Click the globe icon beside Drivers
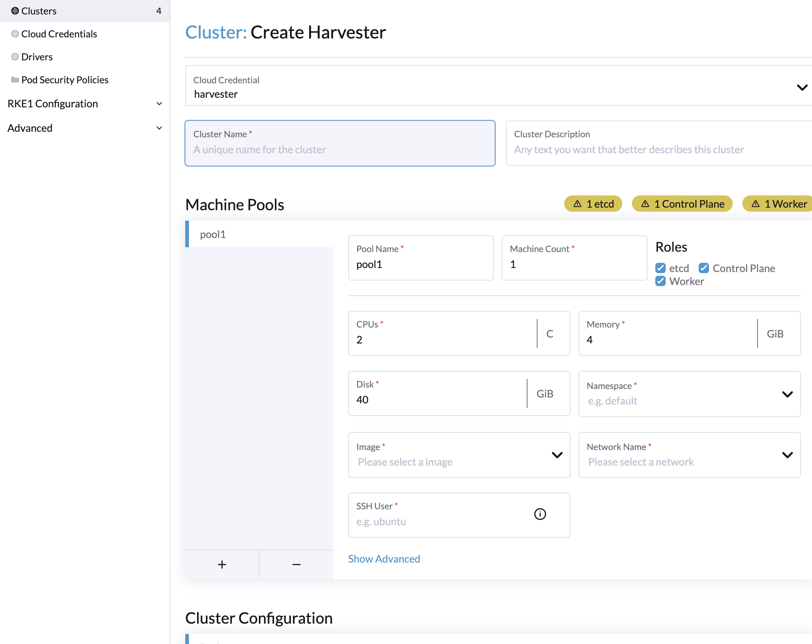Screen dimensions: 812x644 pos(14,57)
